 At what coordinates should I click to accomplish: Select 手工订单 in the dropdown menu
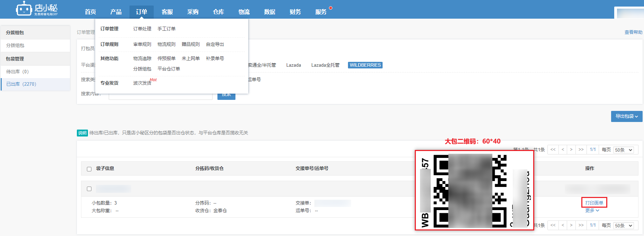(167, 29)
